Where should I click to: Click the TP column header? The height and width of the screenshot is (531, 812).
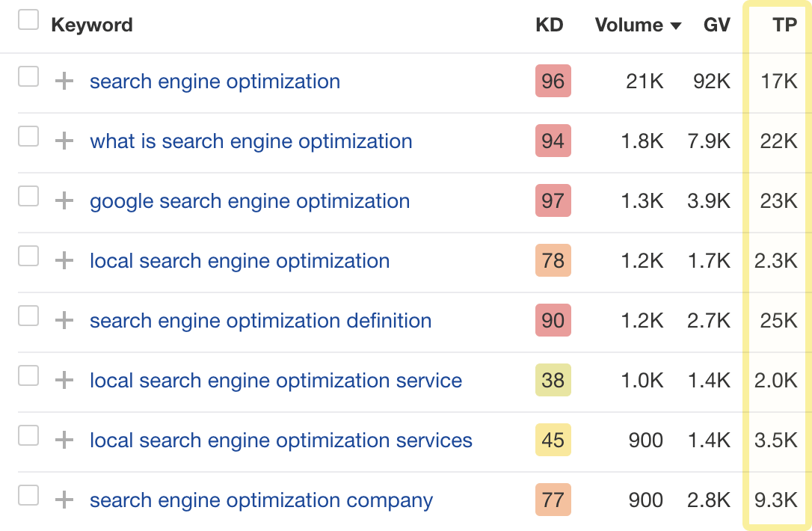(785, 25)
